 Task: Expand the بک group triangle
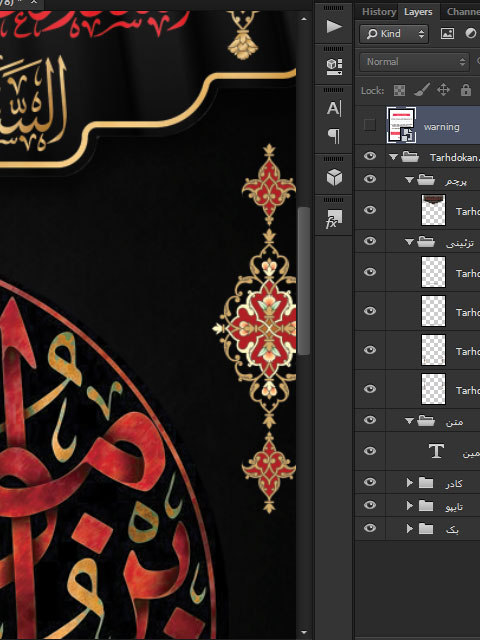point(409,529)
